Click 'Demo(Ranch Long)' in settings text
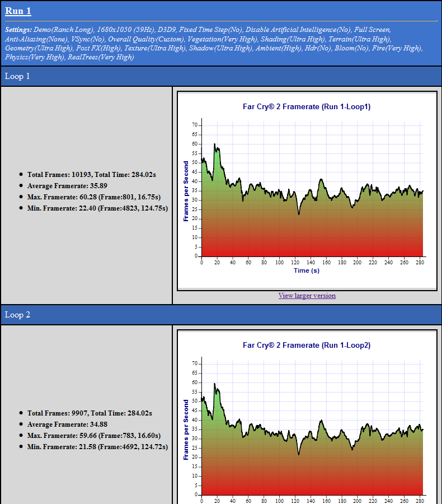Viewport: 442px width, 504px height. (64, 30)
